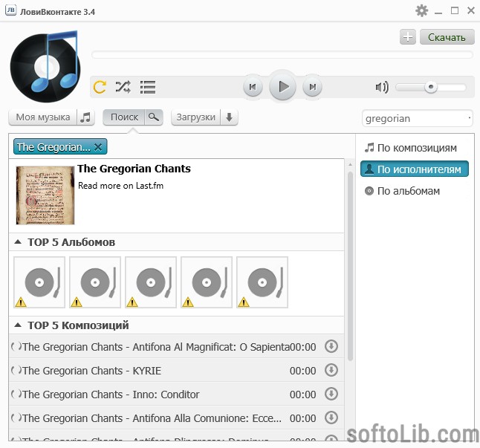Click the Gregorian manuscript artist image
480x448 pixels.
[45, 195]
